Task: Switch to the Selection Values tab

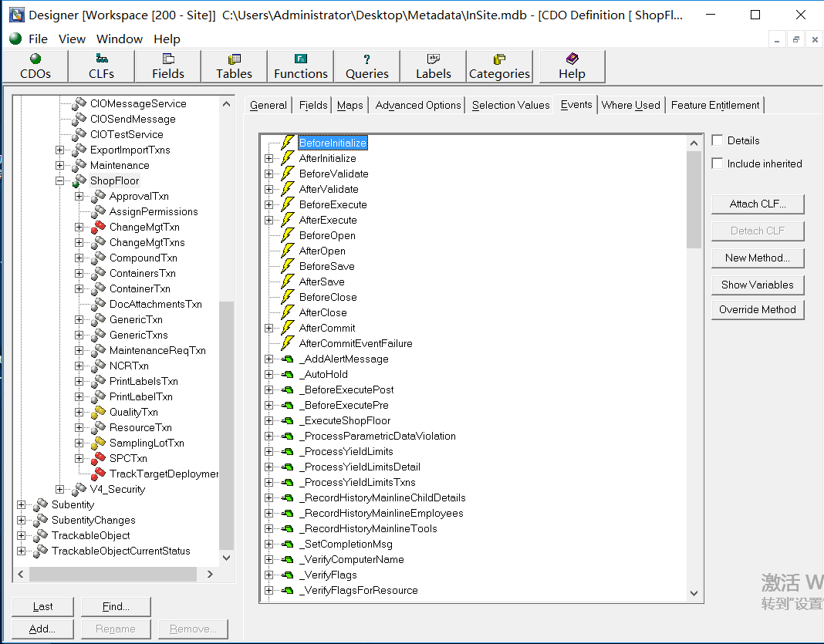Action: [511, 105]
